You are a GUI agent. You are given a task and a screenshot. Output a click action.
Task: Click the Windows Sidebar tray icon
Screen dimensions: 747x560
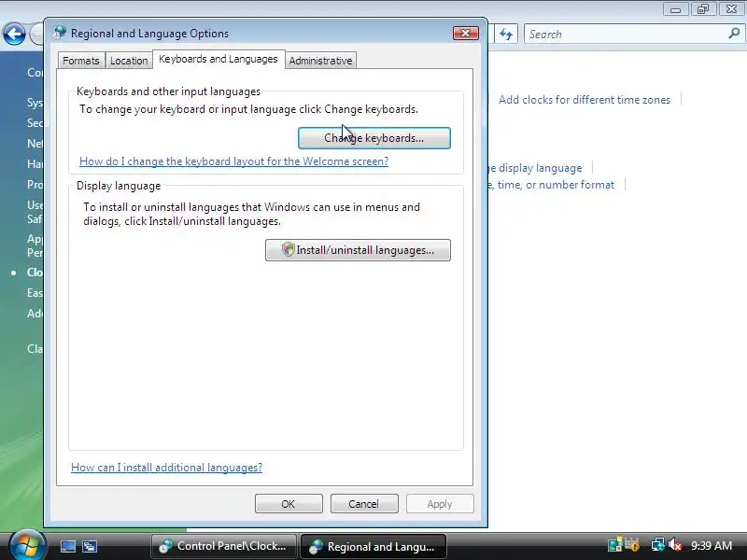[x=615, y=545]
